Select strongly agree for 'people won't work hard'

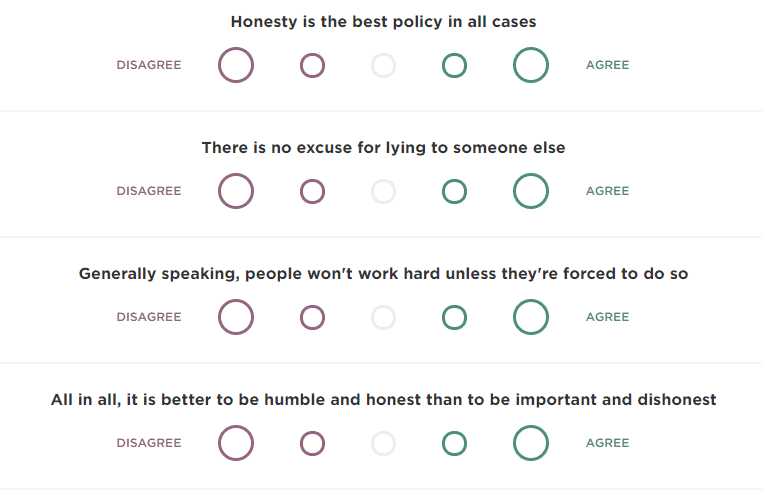click(x=531, y=317)
